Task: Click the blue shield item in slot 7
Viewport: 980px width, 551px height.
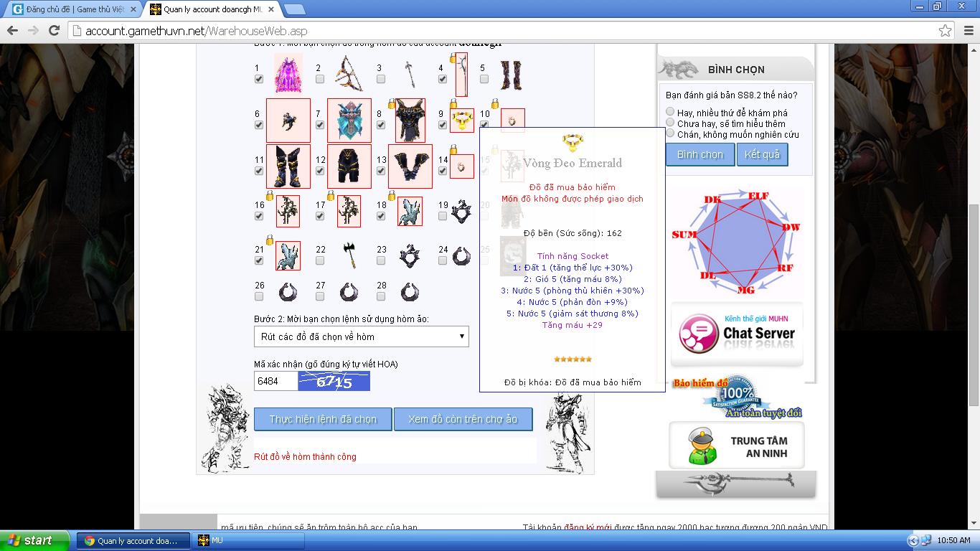Action: 349,121
